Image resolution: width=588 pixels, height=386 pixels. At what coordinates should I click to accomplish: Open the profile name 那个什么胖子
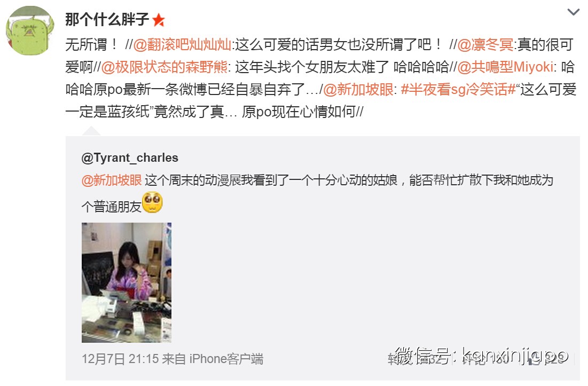107,20
